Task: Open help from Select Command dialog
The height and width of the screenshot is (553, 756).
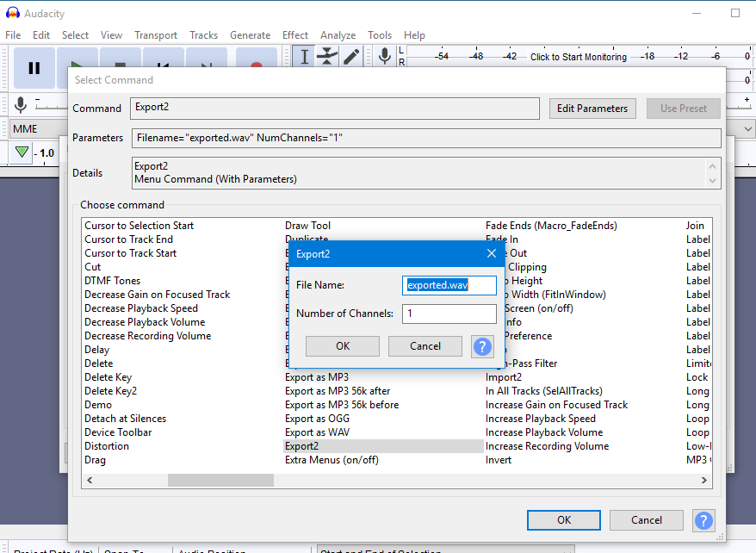Action: point(703,520)
